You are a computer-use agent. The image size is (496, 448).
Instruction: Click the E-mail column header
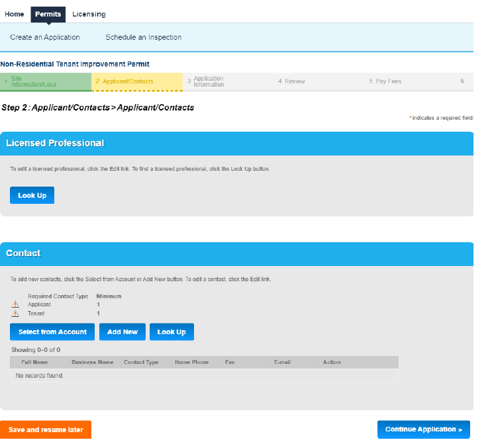[282, 362]
